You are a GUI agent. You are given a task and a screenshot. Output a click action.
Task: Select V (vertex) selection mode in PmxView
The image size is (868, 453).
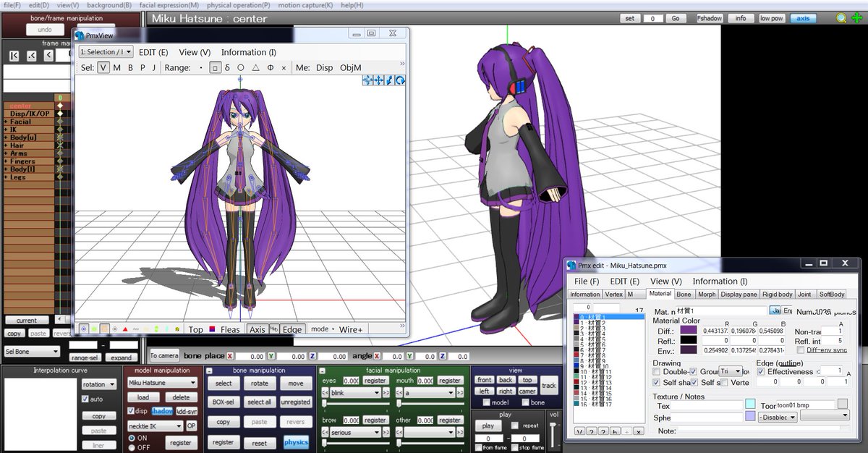tap(103, 67)
